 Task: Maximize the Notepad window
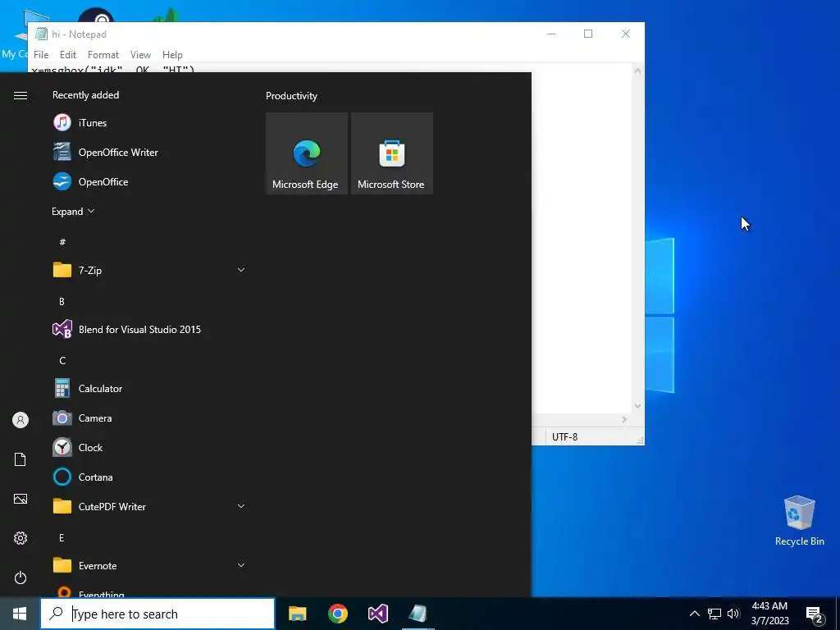click(x=588, y=34)
